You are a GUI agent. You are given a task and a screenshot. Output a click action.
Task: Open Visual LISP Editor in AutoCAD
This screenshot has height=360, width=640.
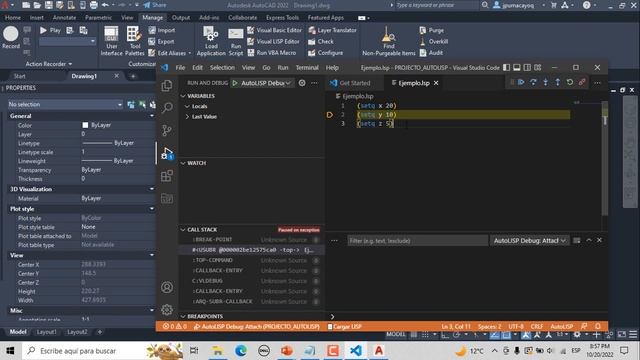coord(273,41)
